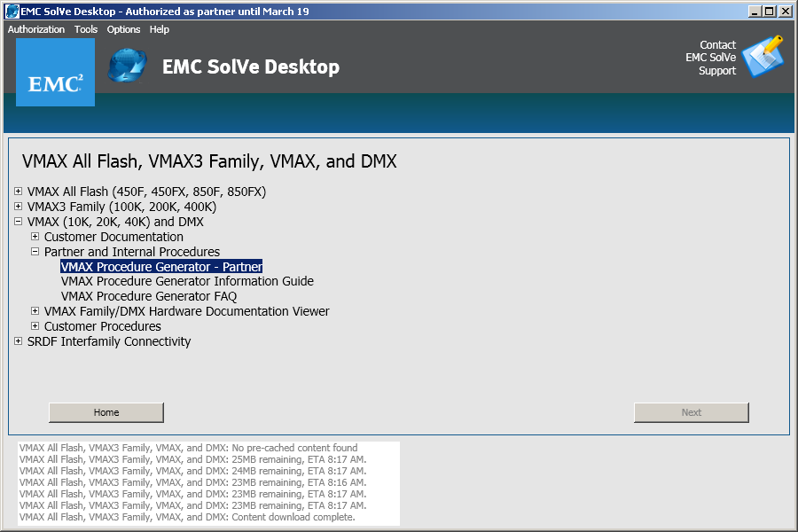The image size is (798, 532).
Task: Expand the Customer Documentation node
Action: (x=35, y=236)
